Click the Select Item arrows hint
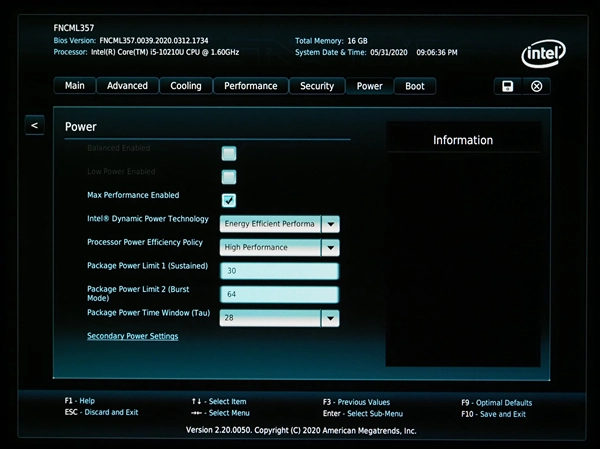Viewport: 600px width, 449px height. (219, 402)
